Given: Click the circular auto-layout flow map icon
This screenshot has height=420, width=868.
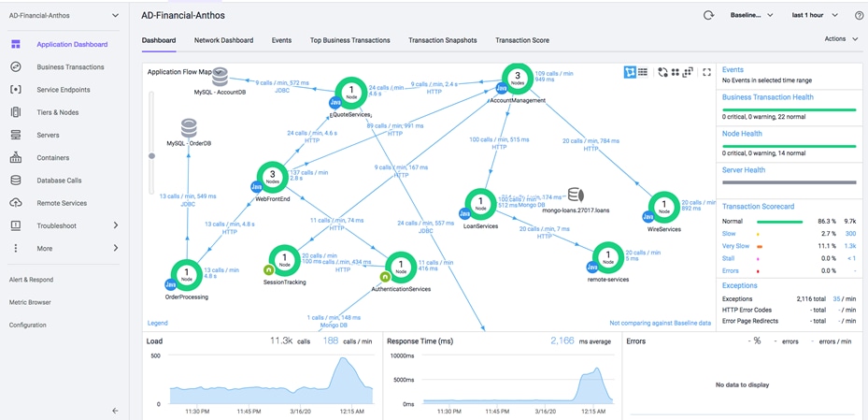Looking at the screenshot, I should coord(662,72).
